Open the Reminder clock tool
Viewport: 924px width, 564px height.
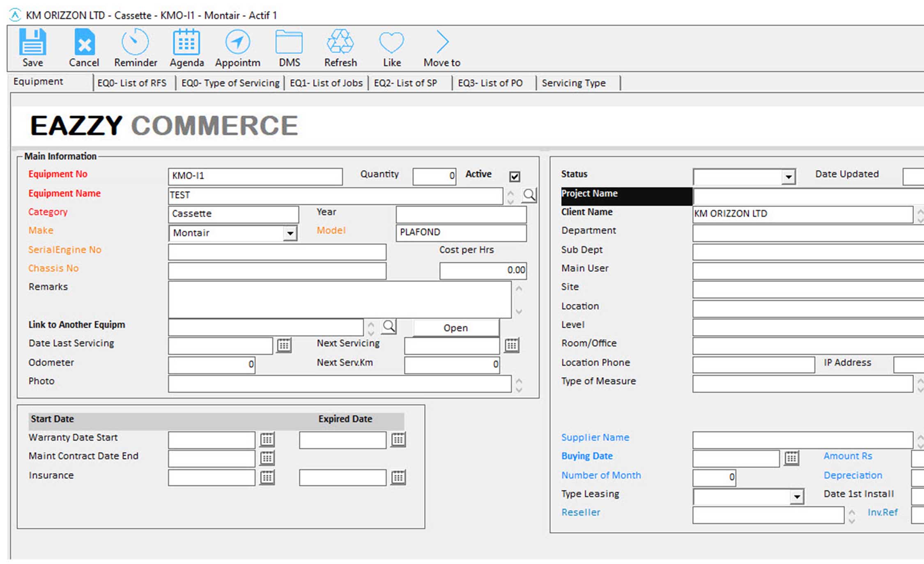(135, 42)
